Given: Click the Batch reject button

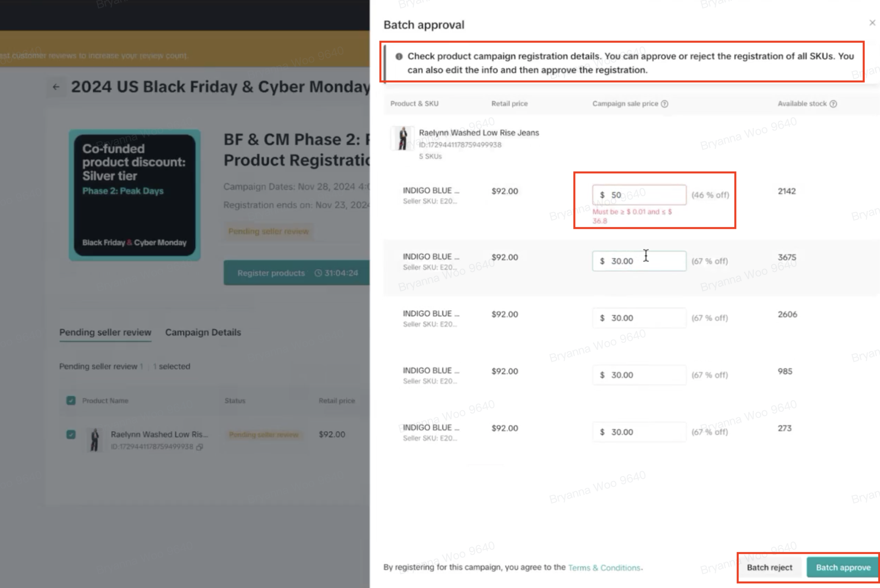Looking at the screenshot, I should click(x=769, y=567).
